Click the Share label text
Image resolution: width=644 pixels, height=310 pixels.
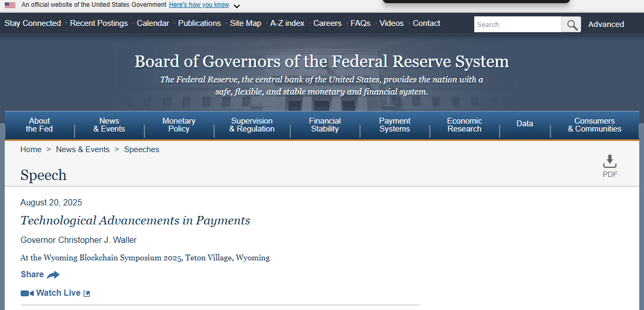tap(32, 275)
